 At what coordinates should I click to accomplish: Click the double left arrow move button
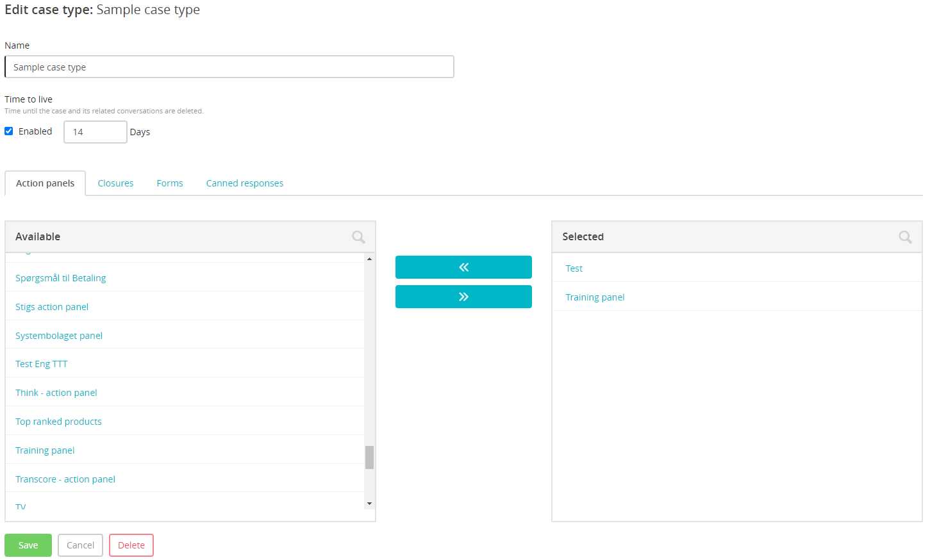click(x=463, y=267)
